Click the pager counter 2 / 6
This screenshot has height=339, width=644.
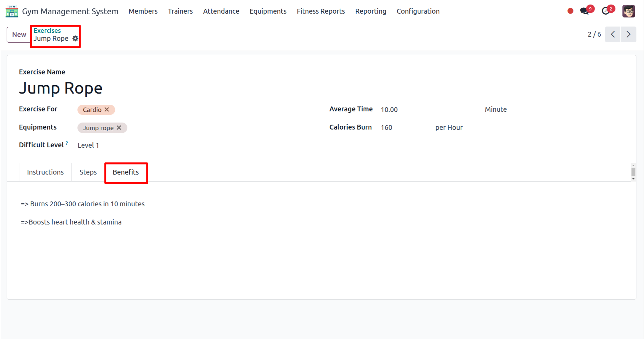[x=594, y=34]
